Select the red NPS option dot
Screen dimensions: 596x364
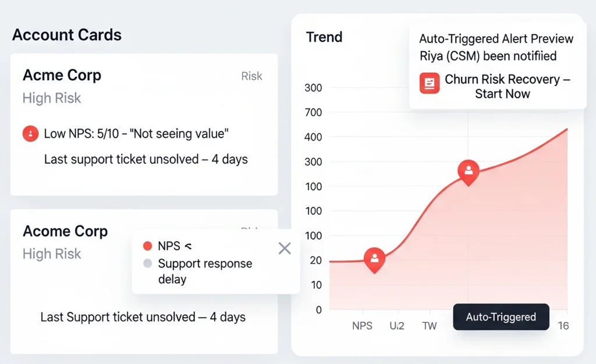pos(147,246)
